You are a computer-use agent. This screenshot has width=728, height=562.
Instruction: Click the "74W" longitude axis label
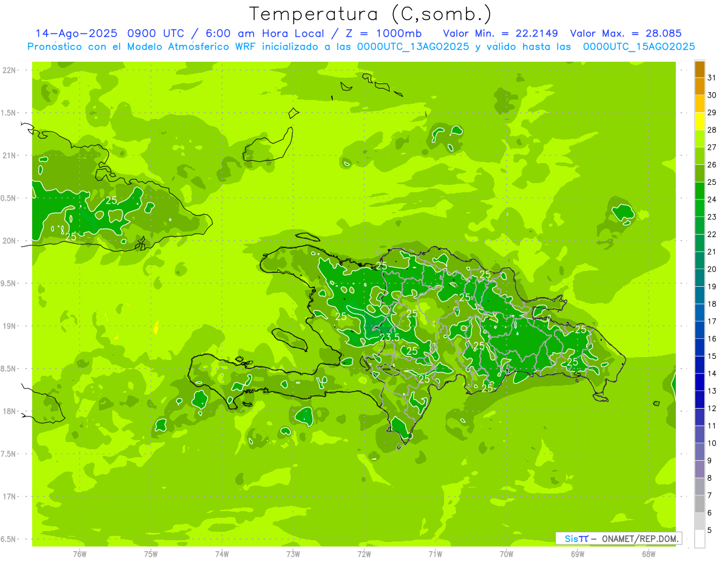[222, 554]
